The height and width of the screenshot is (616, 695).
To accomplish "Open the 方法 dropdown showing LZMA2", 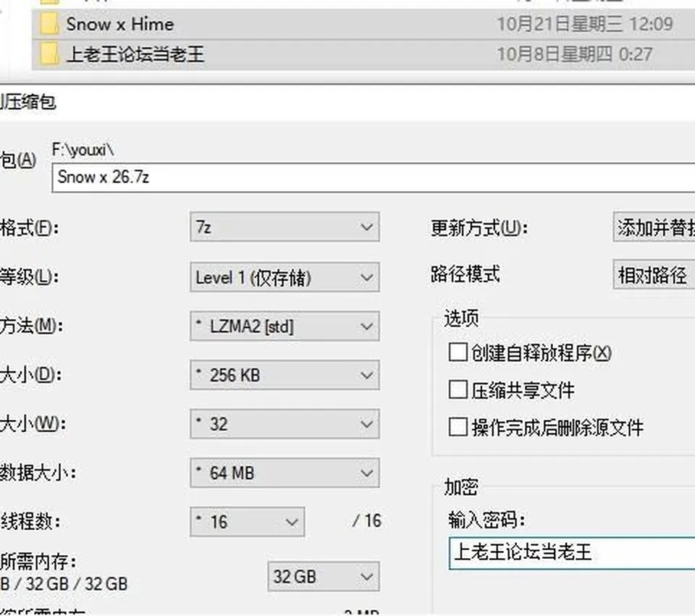I will click(285, 326).
